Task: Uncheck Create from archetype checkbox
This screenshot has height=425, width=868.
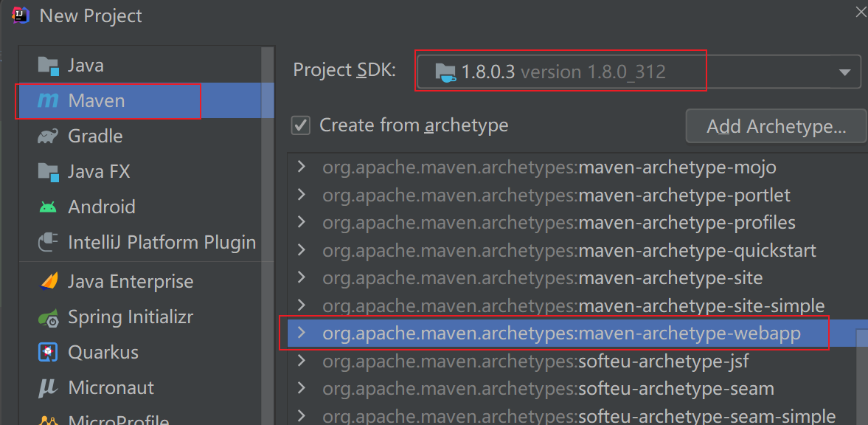Action: coord(301,125)
